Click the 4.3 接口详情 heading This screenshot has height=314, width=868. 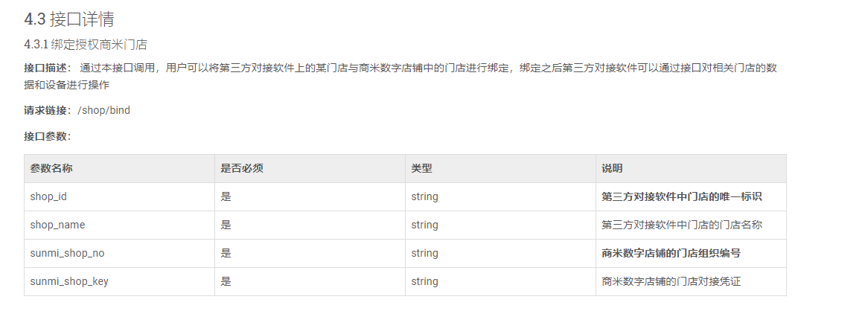point(69,19)
